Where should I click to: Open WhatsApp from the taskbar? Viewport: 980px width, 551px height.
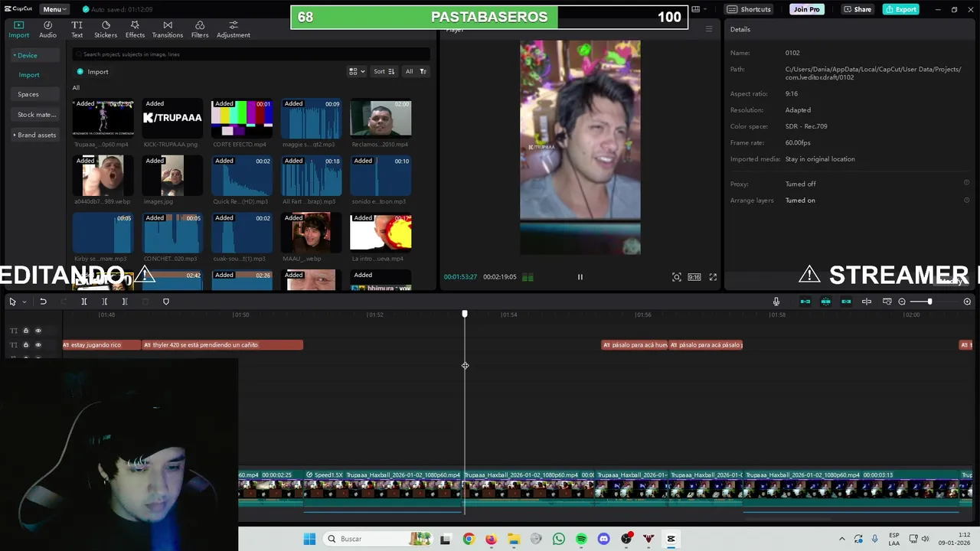click(559, 539)
